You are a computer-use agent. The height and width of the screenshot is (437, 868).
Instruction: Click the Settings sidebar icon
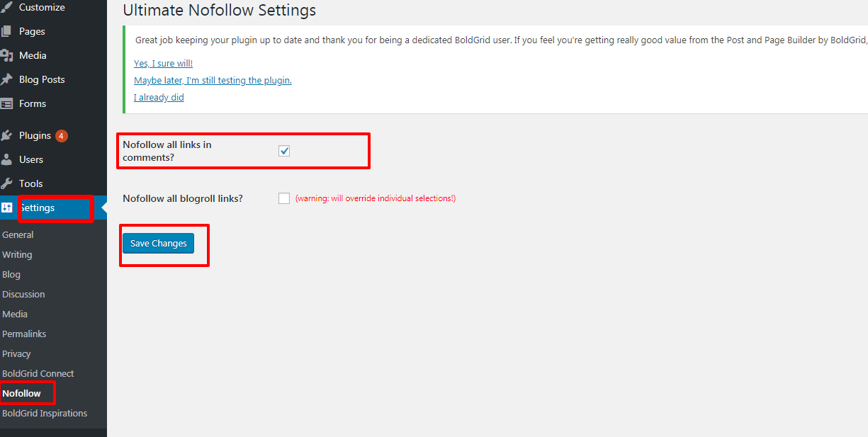(x=9, y=208)
